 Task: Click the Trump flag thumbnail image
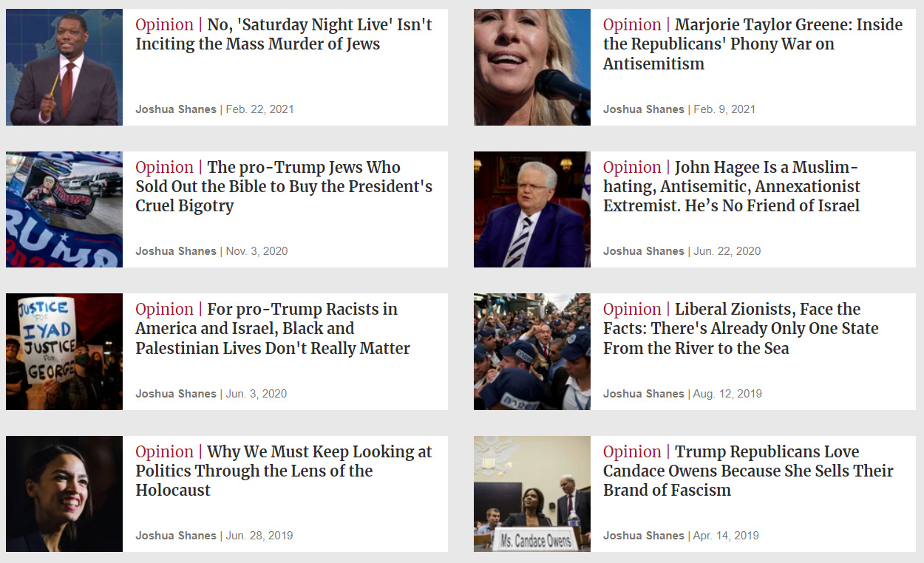click(64, 209)
